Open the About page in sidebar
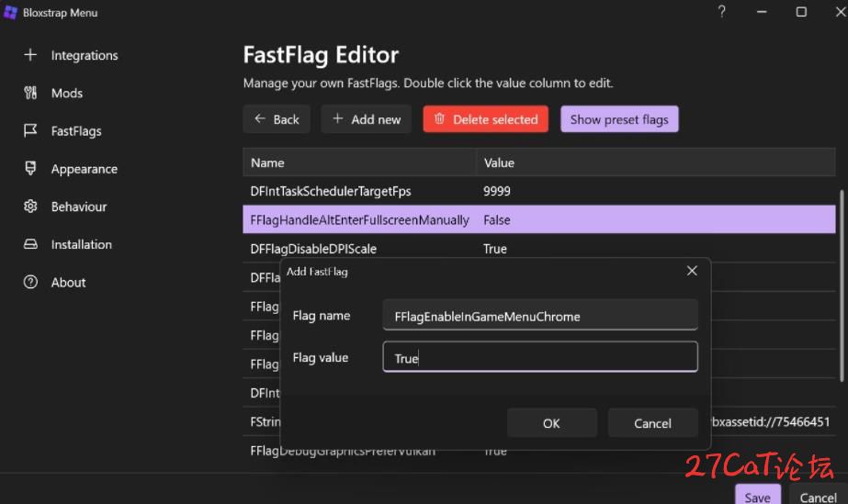 [x=68, y=282]
